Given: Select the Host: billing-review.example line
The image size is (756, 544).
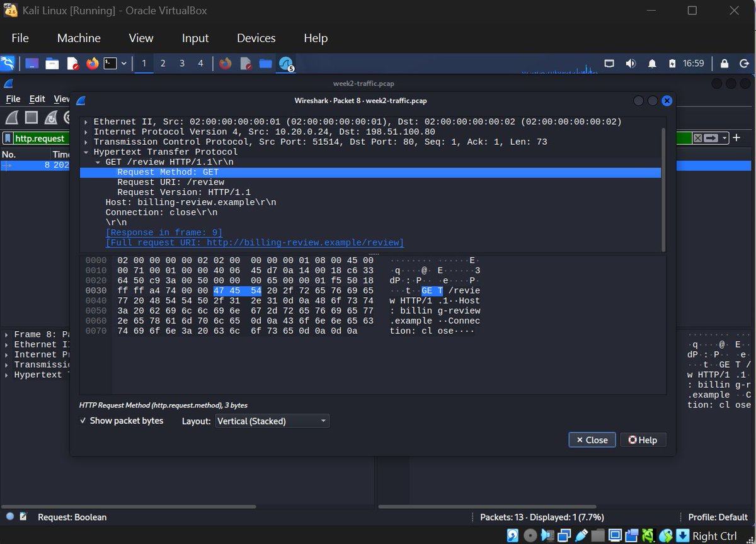Looking at the screenshot, I should (191, 203).
